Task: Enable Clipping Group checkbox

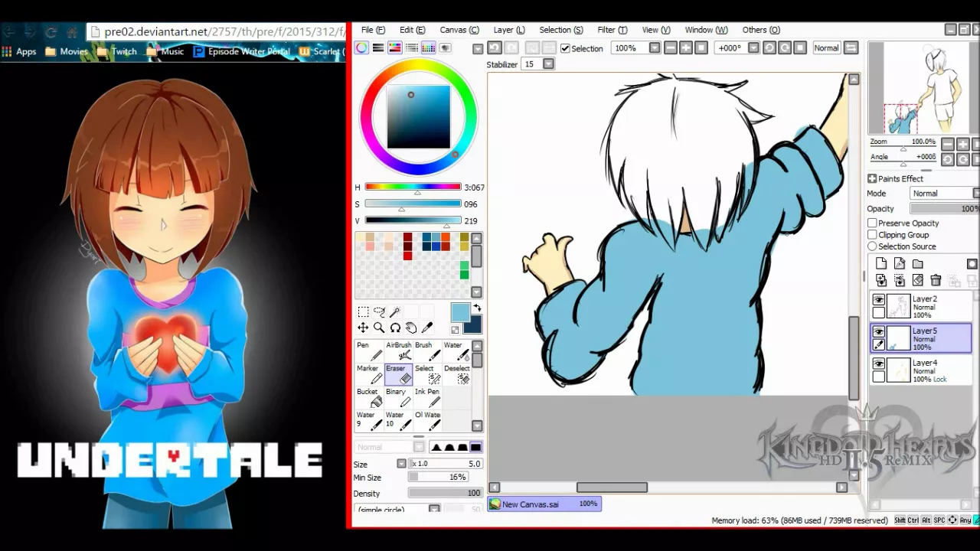Action: (872, 235)
